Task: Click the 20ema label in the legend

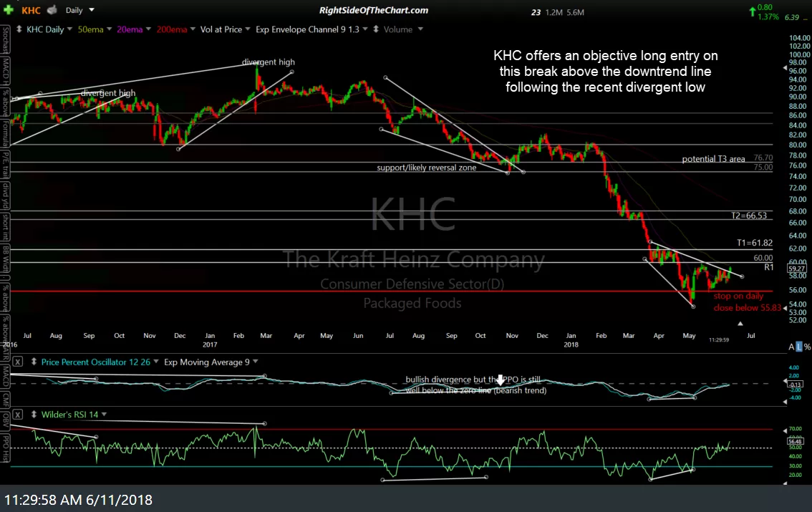Action: click(x=130, y=29)
